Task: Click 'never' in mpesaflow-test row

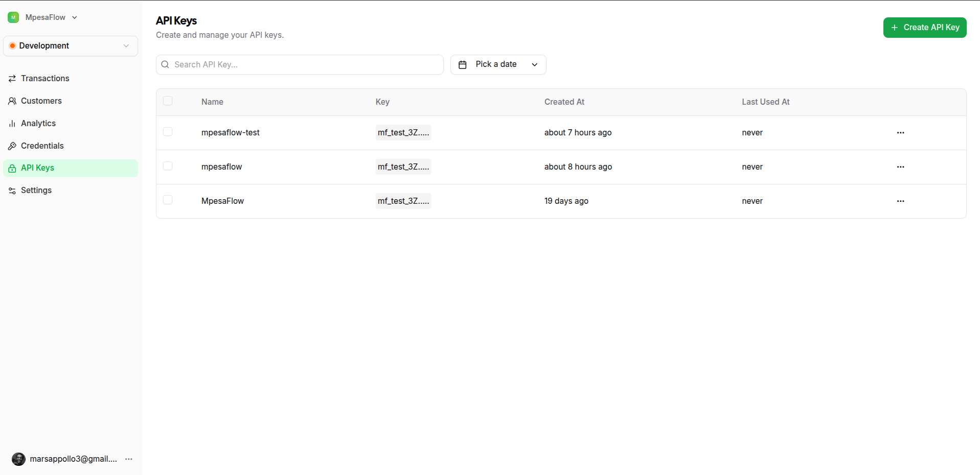Action: coord(753,133)
